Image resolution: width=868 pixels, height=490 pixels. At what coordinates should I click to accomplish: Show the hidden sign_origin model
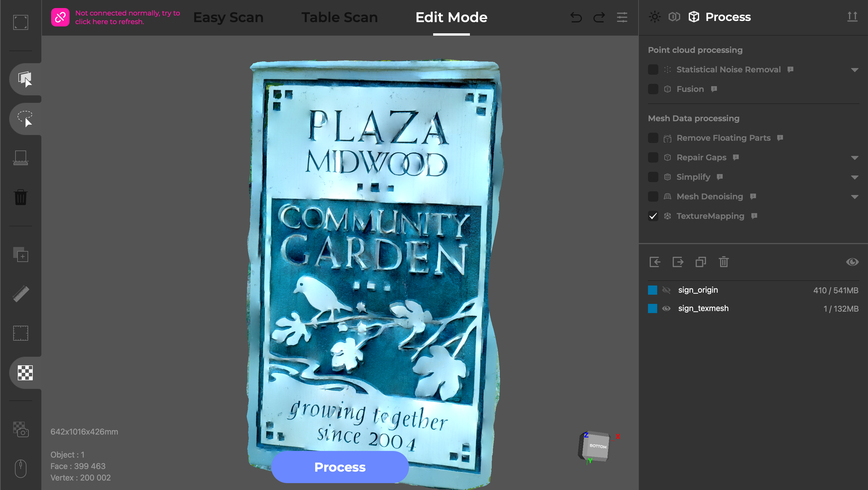pyautogui.click(x=666, y=290)
